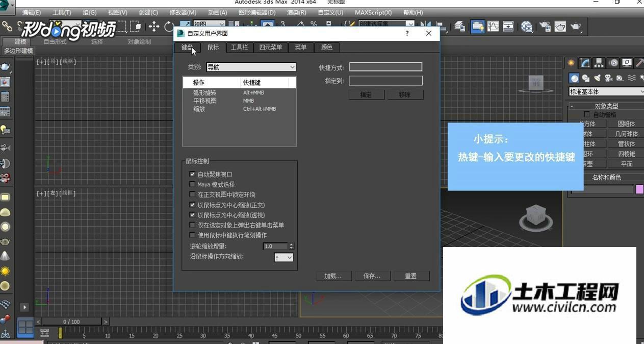644x344 pixels.
Task: Open 沿鼠标操作方向缩放 direction dropdown
Action: (x=284, y=258)
